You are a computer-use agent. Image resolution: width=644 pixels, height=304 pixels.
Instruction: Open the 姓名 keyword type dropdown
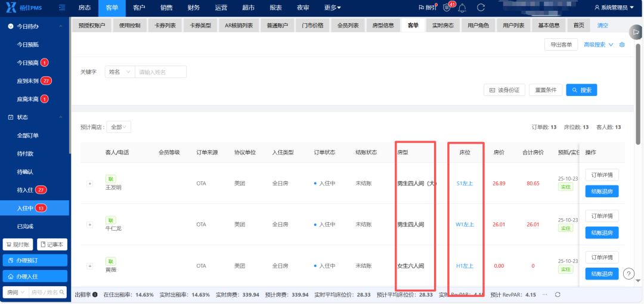pos(119,72)
